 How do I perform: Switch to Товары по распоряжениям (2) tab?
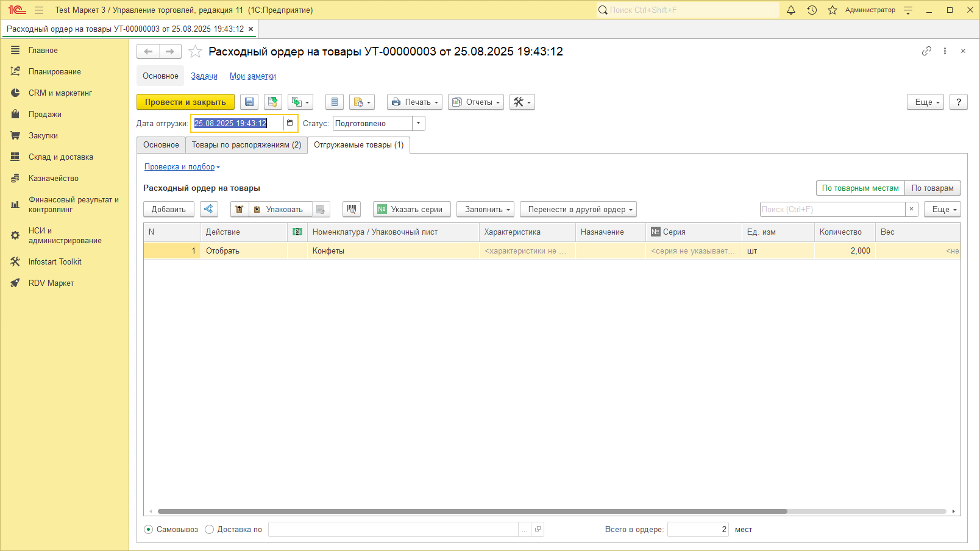pyautogui.click(x=246, y=145)
